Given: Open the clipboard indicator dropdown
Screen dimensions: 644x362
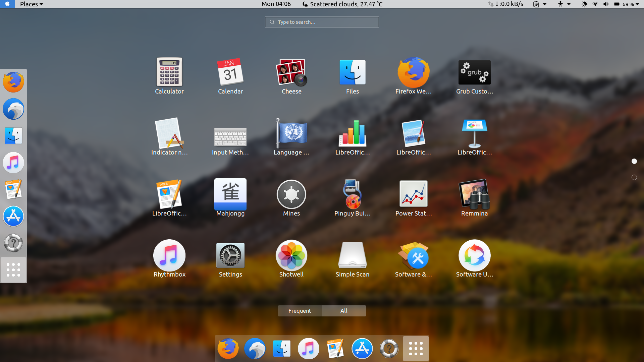Looking at the screenshot, I should tap(539, 4).
